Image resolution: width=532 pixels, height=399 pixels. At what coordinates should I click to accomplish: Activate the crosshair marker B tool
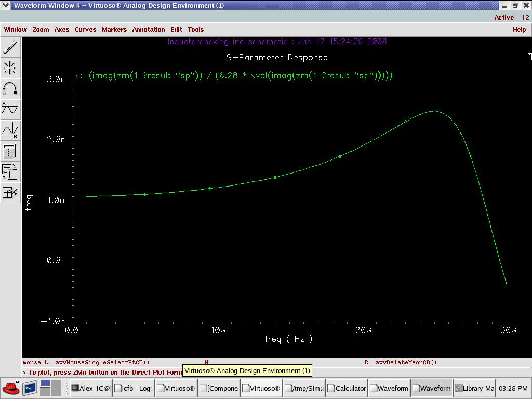(x=10, y=130)
